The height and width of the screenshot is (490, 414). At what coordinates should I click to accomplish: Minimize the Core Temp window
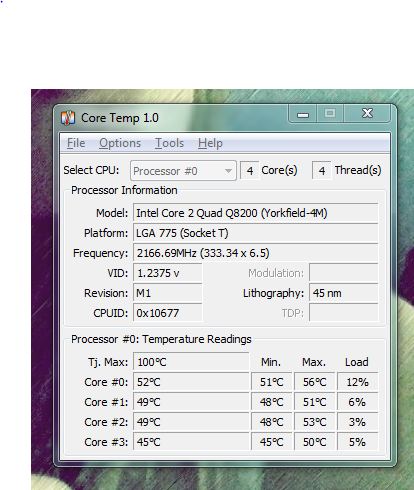pos(303,114)
